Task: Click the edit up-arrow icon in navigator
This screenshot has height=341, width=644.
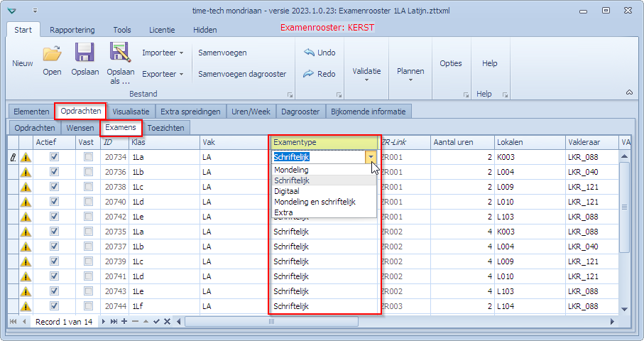Action: 146,322
